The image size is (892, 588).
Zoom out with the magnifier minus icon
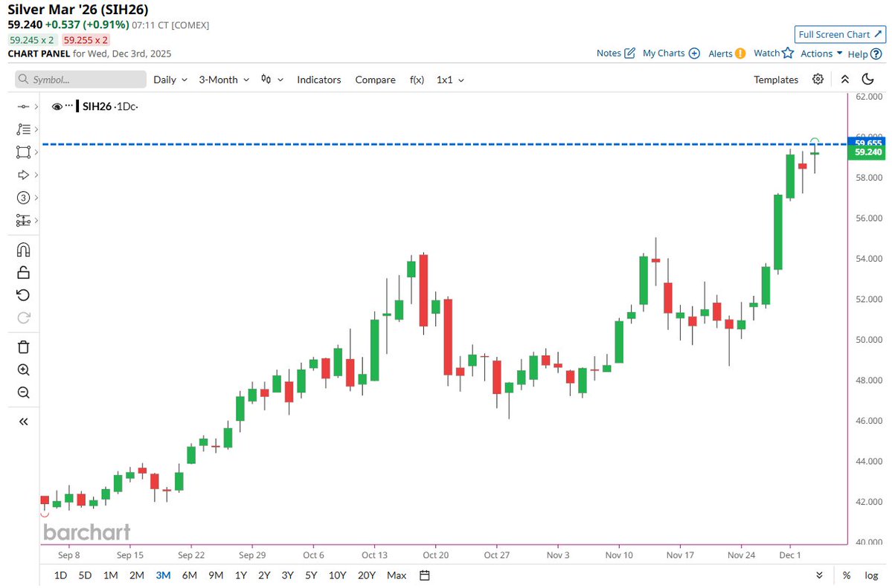tap(23, 392)
